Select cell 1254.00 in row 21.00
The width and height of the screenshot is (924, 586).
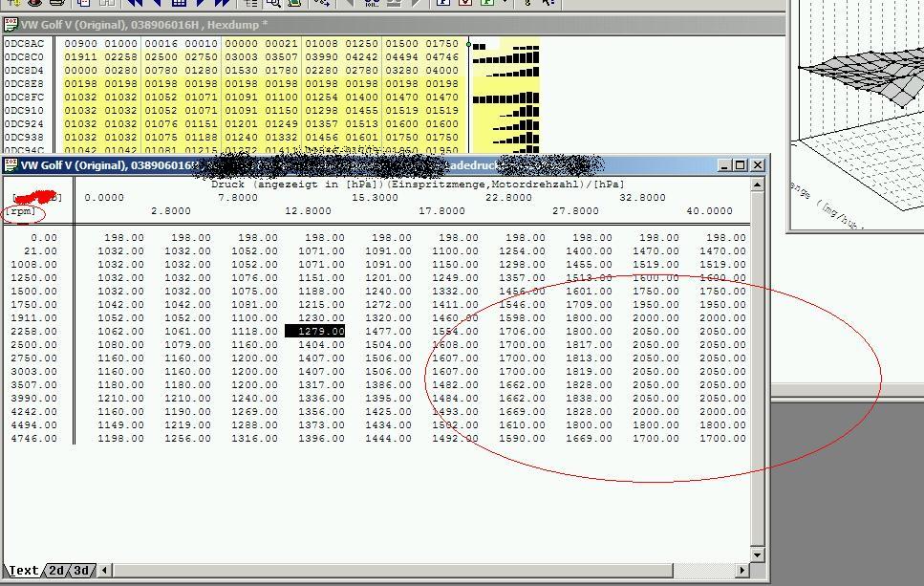click(x=522, y=251)
